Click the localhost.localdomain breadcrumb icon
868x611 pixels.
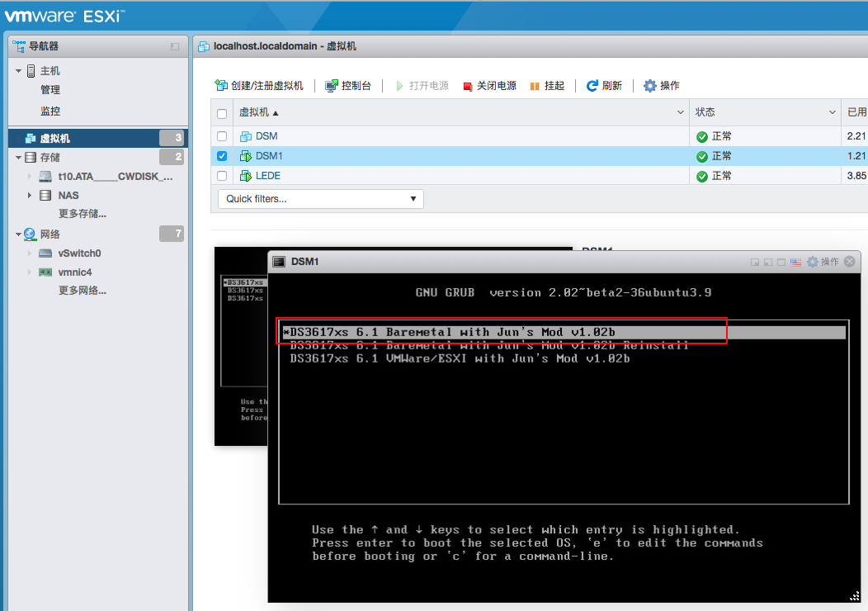[204, 46]
